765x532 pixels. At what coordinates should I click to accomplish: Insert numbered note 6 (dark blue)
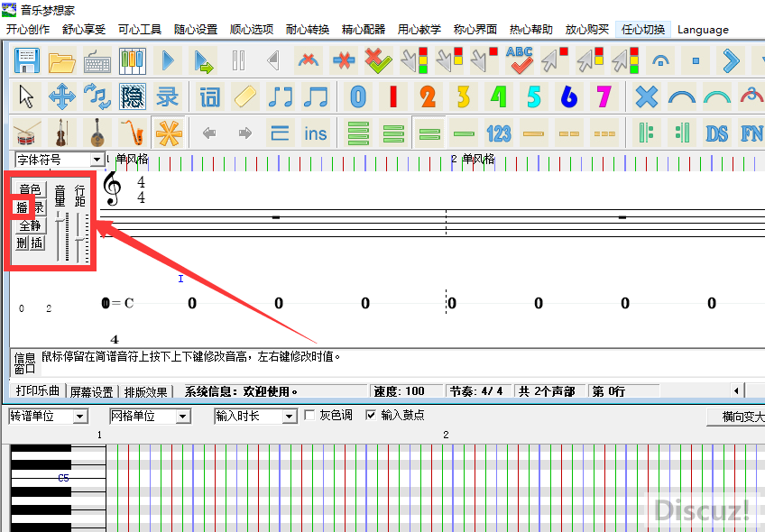point(569,96)
